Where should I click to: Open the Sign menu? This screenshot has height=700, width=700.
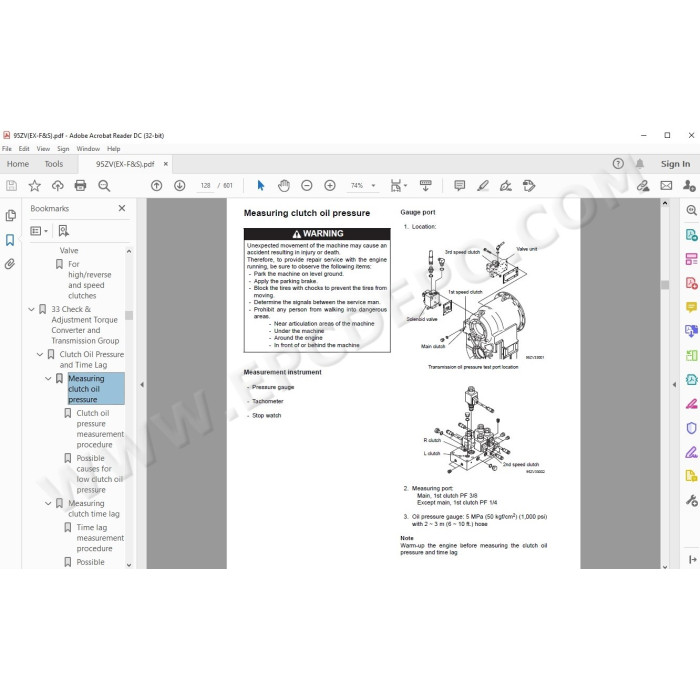pos(63,149)
